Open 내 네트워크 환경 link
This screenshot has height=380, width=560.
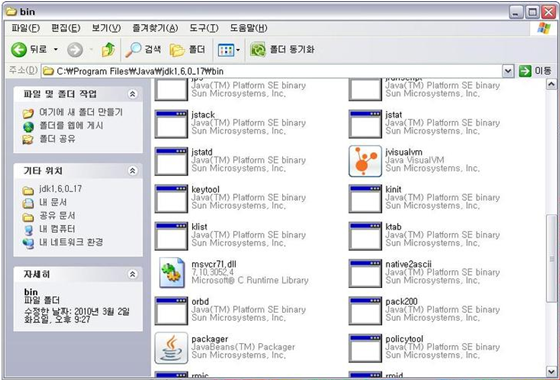[x=71, y=242]
